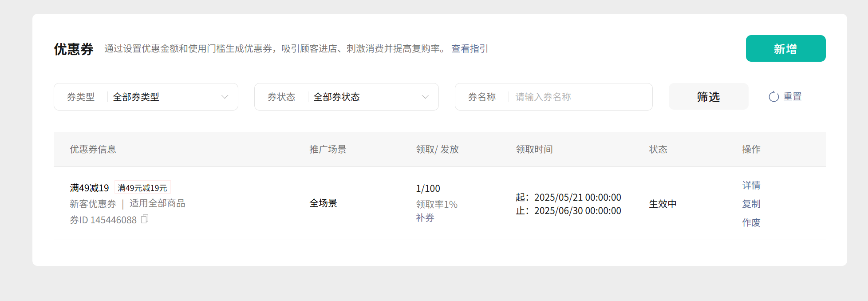Image resolution: width=868 pixels, height=301 pixels.
Task: Click 适用全部商品 text
Action: click(158, 203)
